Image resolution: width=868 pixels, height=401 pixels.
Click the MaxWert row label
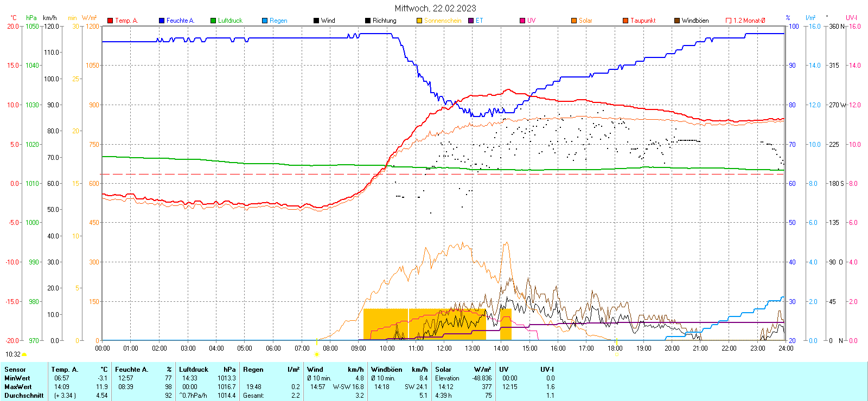[x=18, y=387]
